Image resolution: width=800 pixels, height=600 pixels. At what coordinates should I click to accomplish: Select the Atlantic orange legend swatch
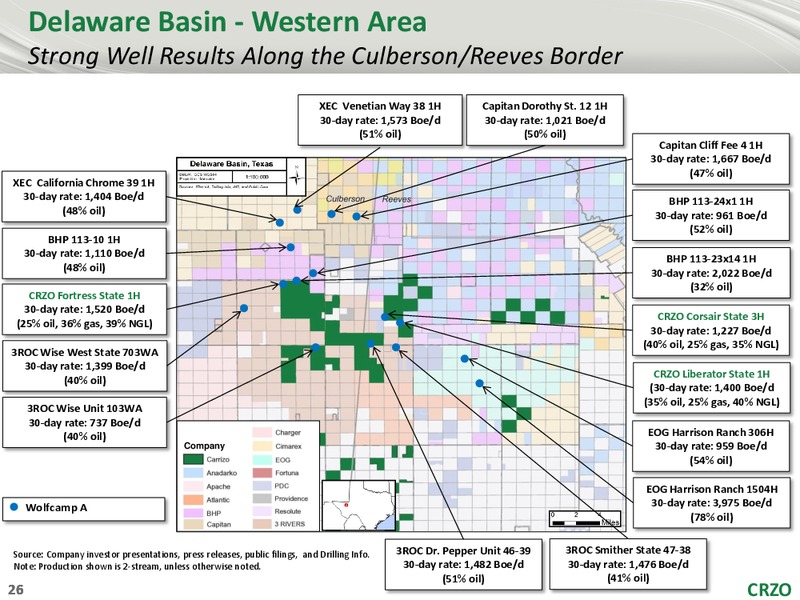pyautogui.click(x=193, y=499)
